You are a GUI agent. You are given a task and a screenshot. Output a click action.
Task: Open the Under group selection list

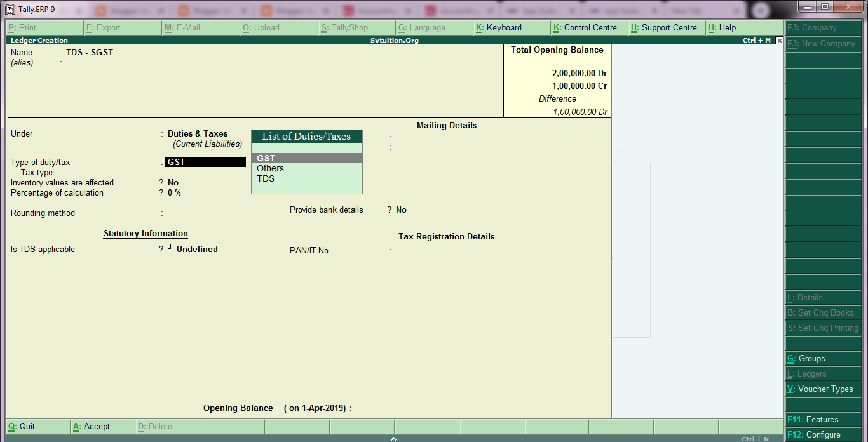(198, 133)
